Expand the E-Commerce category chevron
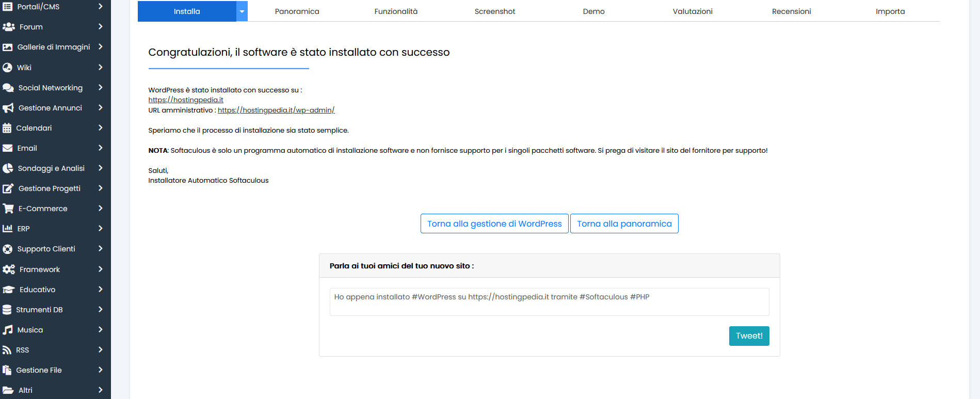 point(101,208)
